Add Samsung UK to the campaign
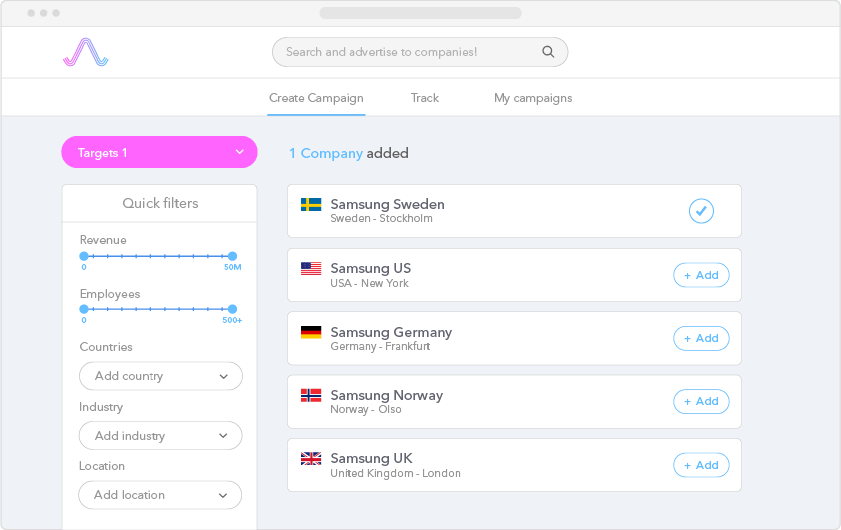This screenshot has height=530, width=841. point(701,465)
